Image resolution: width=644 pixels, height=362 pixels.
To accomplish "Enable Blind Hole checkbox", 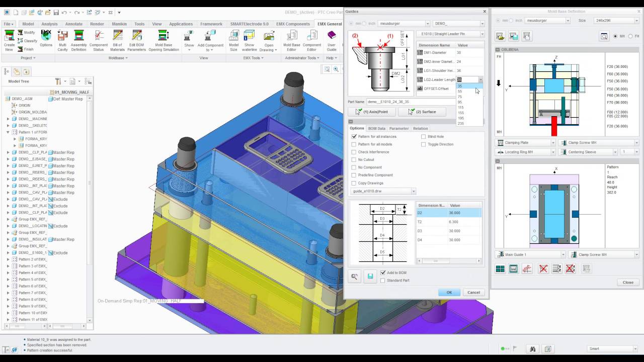I will pyautogui.click(x=424, y=136).
